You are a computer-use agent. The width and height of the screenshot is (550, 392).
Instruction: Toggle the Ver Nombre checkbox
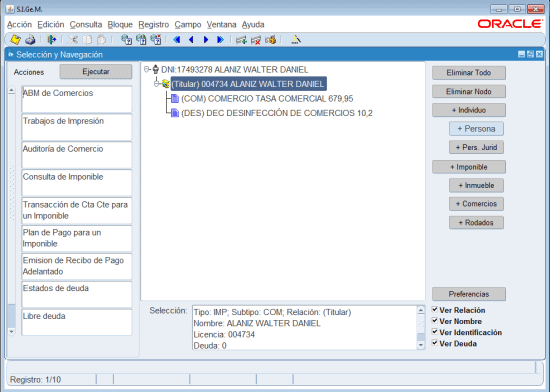(435, 321)
